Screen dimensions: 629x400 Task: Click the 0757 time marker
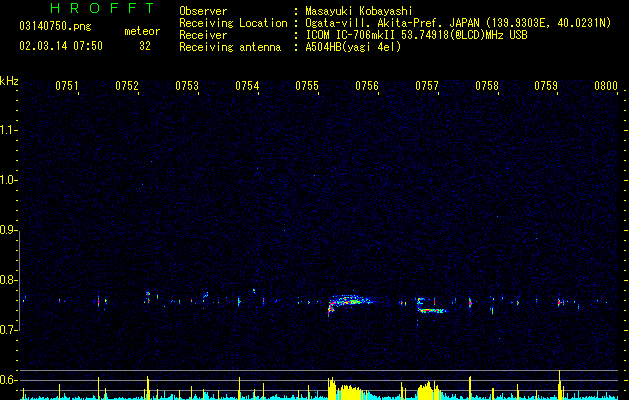click(427, 86)
